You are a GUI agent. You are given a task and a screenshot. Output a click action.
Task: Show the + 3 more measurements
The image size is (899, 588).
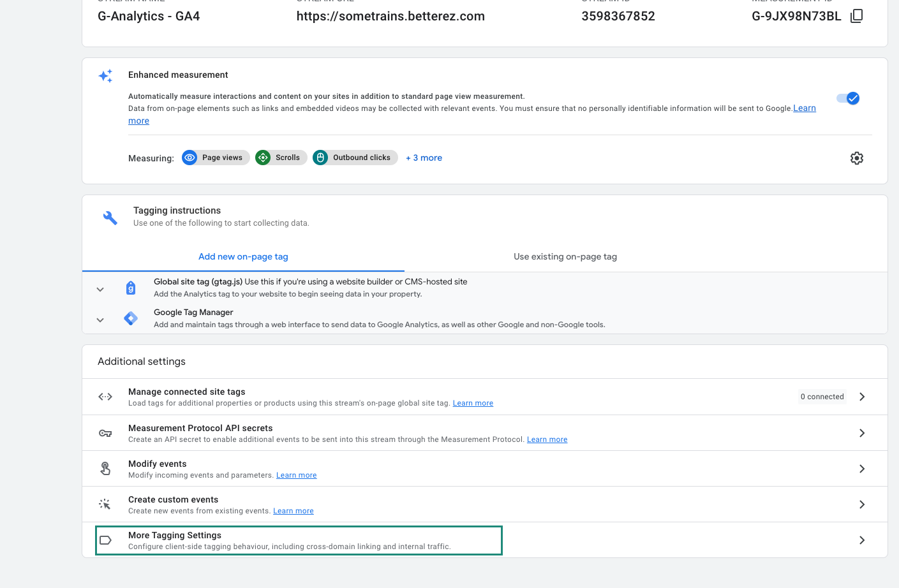click(424, 158)
